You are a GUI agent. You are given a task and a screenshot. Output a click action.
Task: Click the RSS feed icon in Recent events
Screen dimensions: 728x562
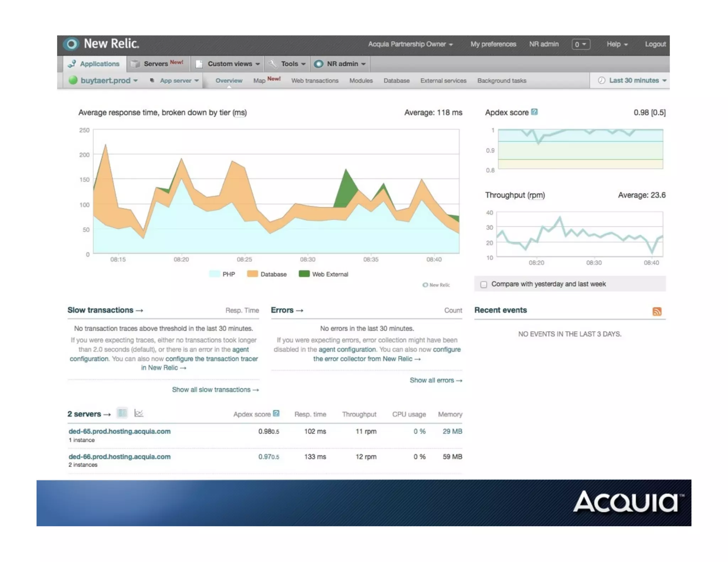(657, 312)
